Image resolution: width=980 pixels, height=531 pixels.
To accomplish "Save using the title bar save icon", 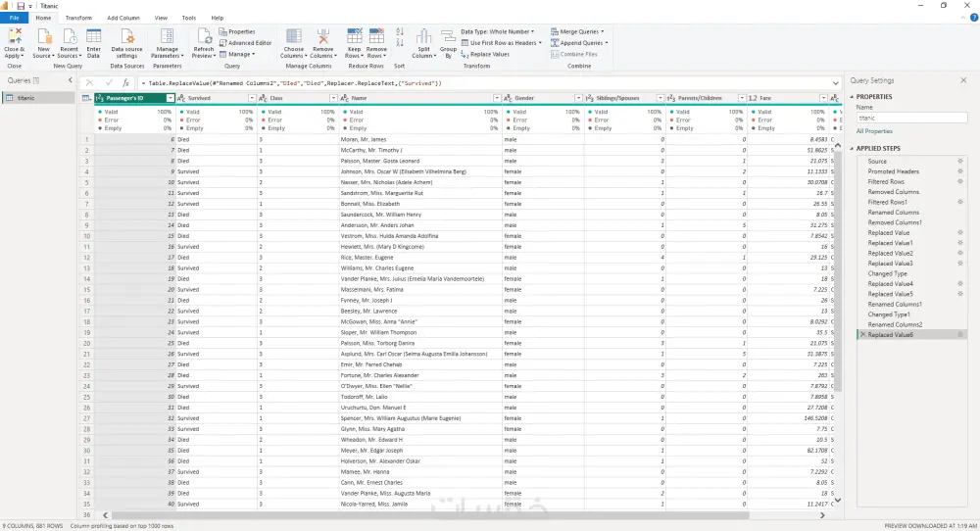I will [x=21, y=6].
